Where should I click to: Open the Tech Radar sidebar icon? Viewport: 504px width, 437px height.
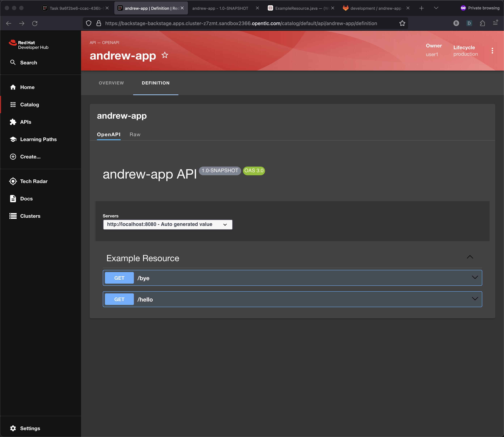[13, 181]
